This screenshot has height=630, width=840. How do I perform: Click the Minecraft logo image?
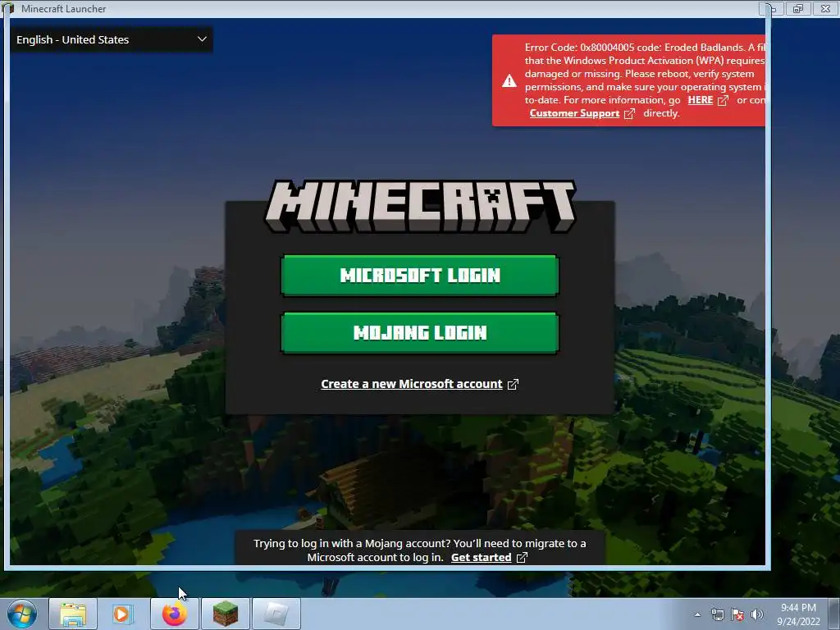(420, 206)
